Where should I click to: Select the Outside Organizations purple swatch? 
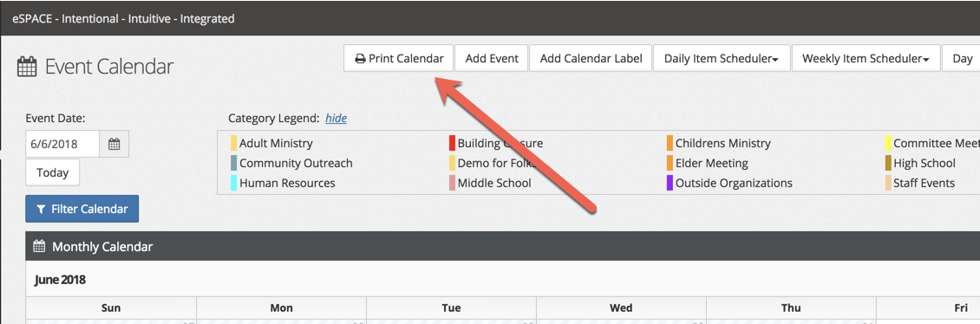(x=670, y=183)
